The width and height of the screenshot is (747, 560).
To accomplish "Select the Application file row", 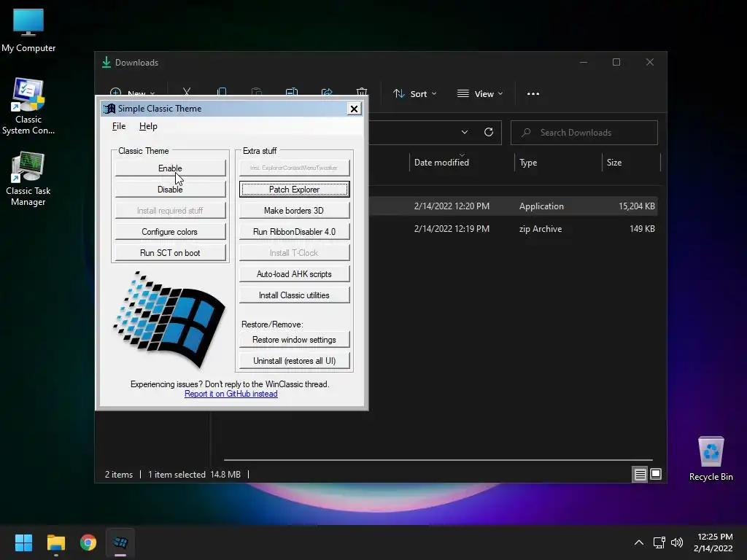I will [514, 206].
